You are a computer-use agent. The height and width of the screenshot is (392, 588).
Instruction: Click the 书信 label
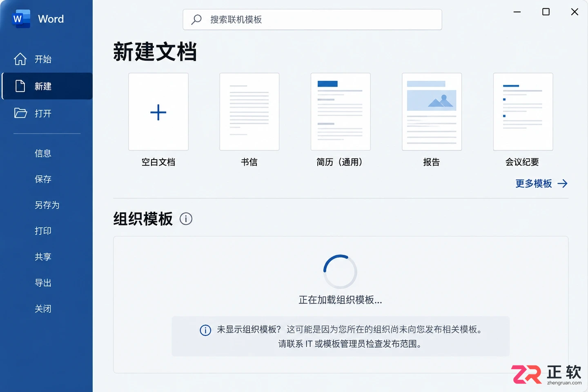point(249,162)
